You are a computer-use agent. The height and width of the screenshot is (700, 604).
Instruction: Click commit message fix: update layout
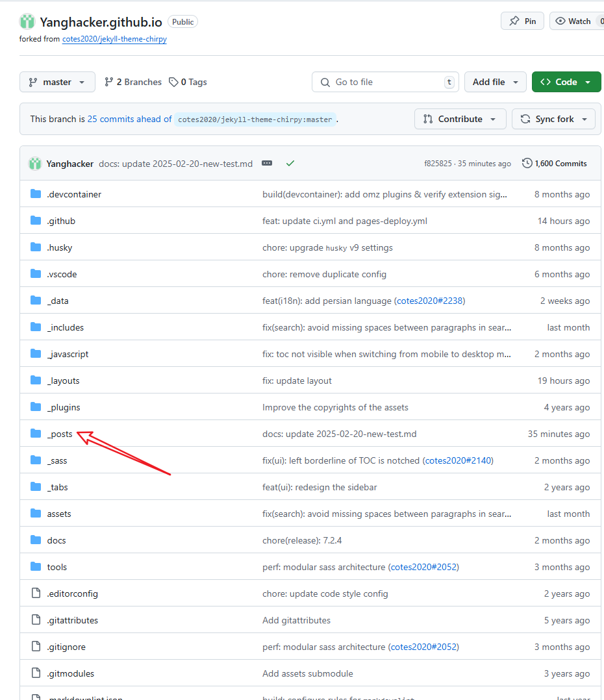click(x=297, y=381)
